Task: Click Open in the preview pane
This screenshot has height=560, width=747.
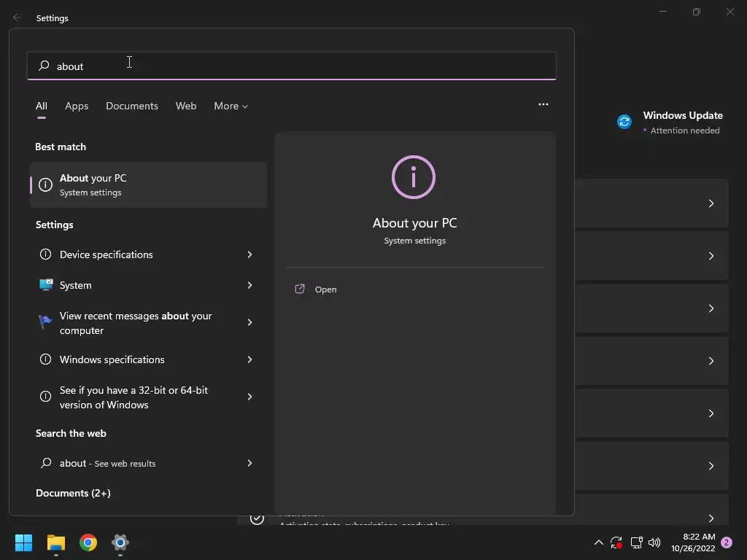Action: [325, 289]
